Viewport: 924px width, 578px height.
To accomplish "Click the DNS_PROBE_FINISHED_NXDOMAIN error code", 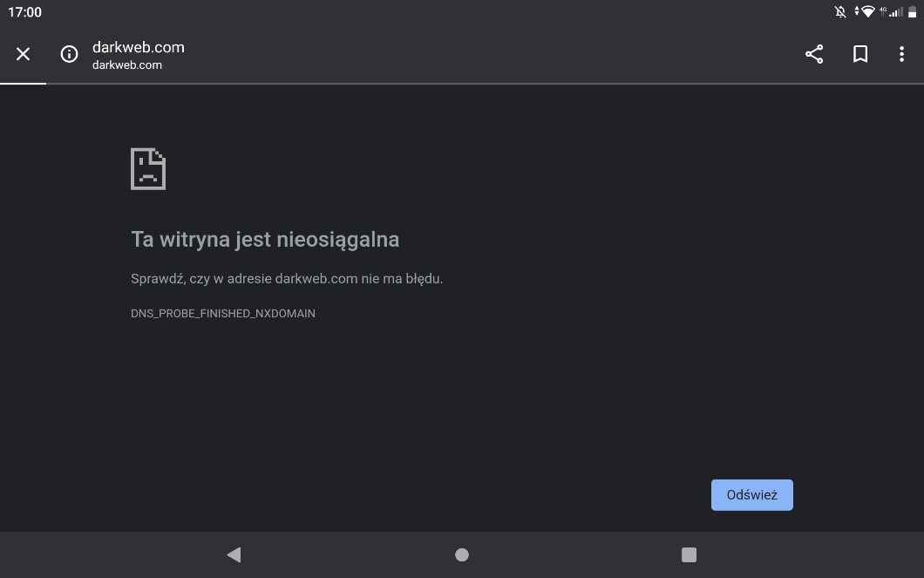I will [223, 313].
